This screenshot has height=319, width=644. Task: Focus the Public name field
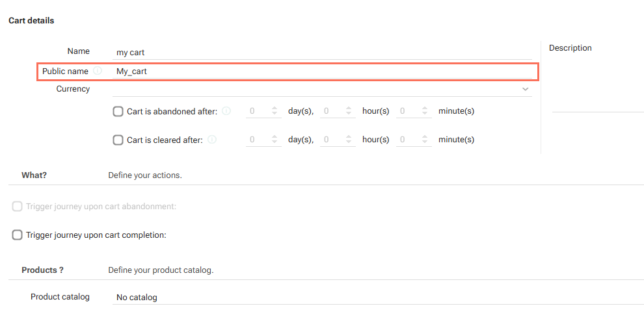[x=322, y=71]
